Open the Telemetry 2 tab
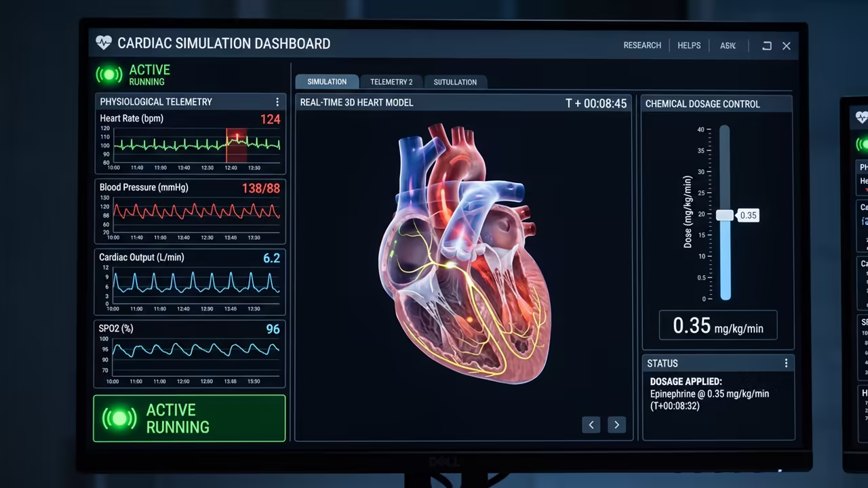Image resolution: width=868 pixels, height=488 pixels. (391, 81)
